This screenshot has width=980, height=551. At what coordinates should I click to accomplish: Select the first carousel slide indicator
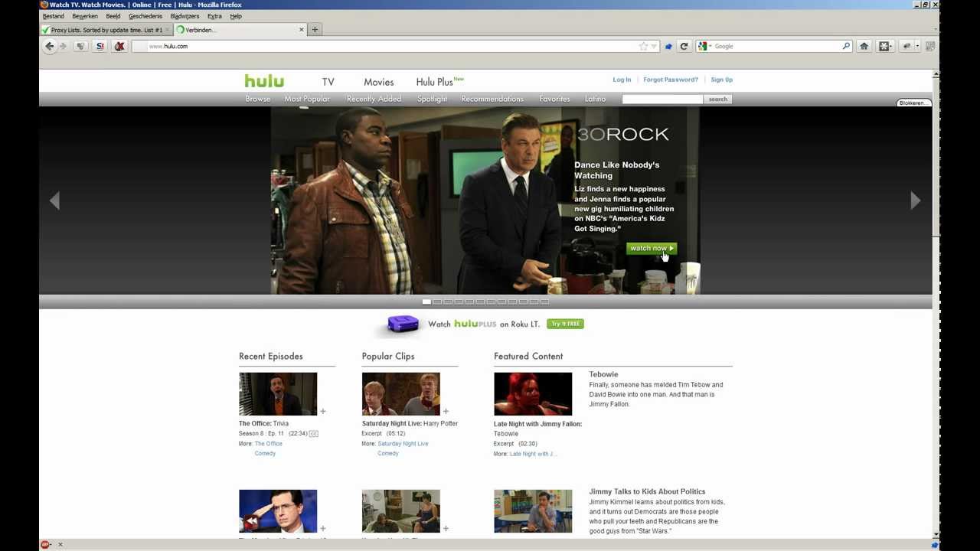pyautogui.click(x=426, y=302)
